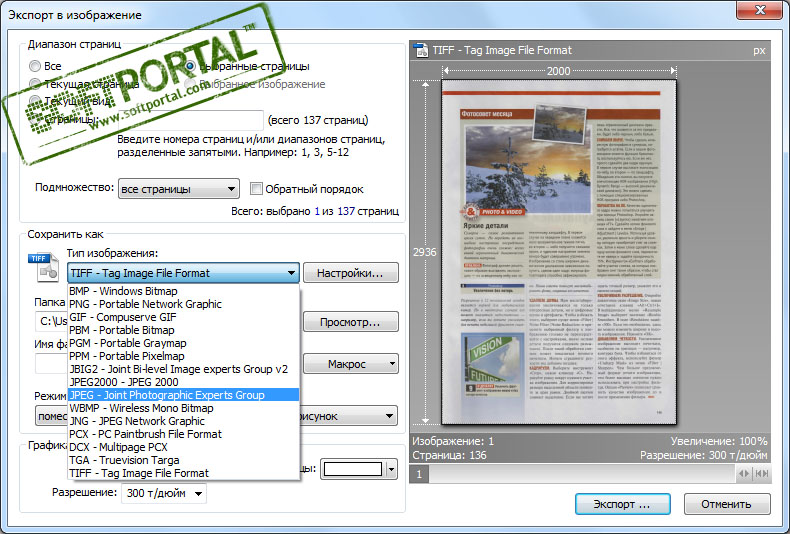Viewport: 790px width, 534px height.
Task: Open the background color swatch picker
Action: (x=353, y=469)
